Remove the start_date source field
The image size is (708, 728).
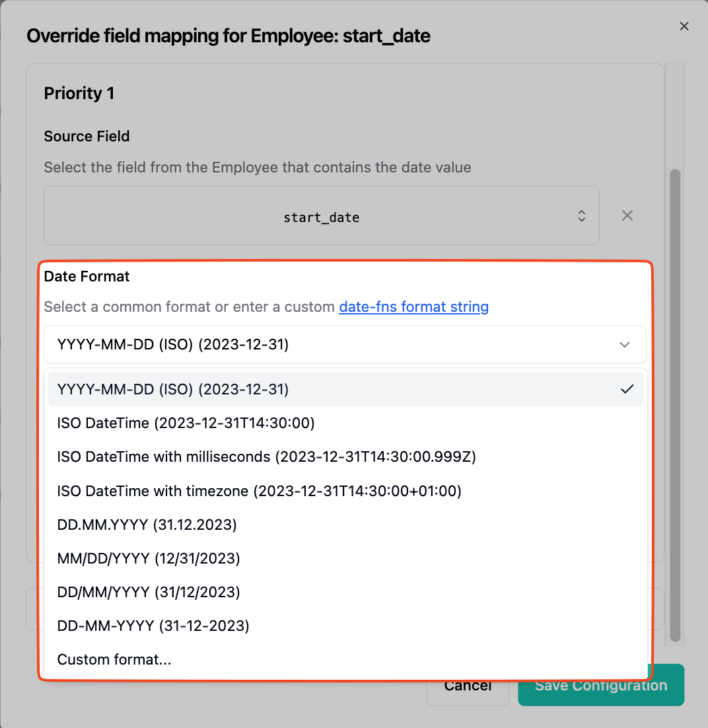627,215
